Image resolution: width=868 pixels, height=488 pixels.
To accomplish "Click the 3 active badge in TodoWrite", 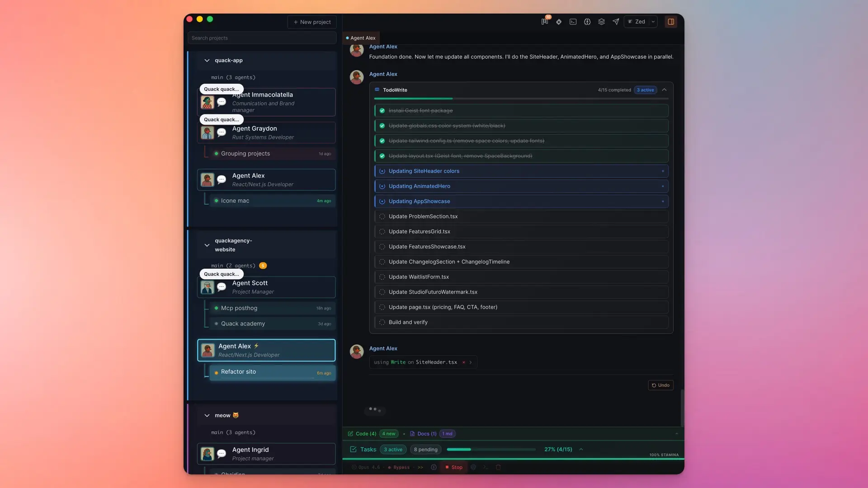I will coord(645,90).
